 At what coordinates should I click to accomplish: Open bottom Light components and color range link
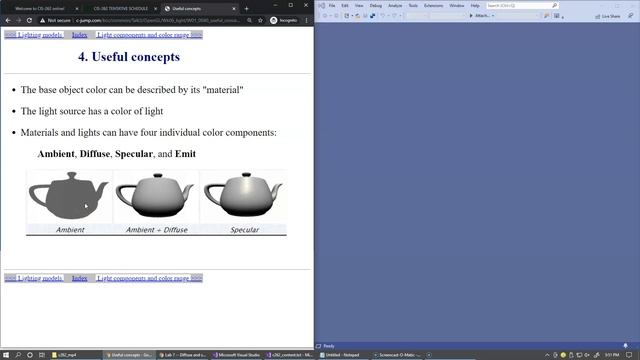click(149, 278)
